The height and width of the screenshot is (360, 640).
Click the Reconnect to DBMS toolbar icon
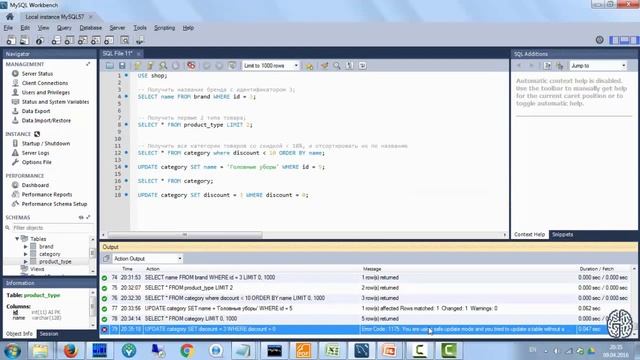[140, 40]
